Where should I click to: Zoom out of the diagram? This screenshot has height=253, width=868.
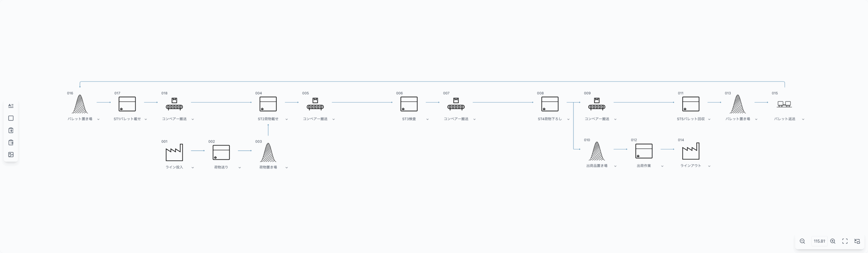pyautogui.click(x=802, y=241)
